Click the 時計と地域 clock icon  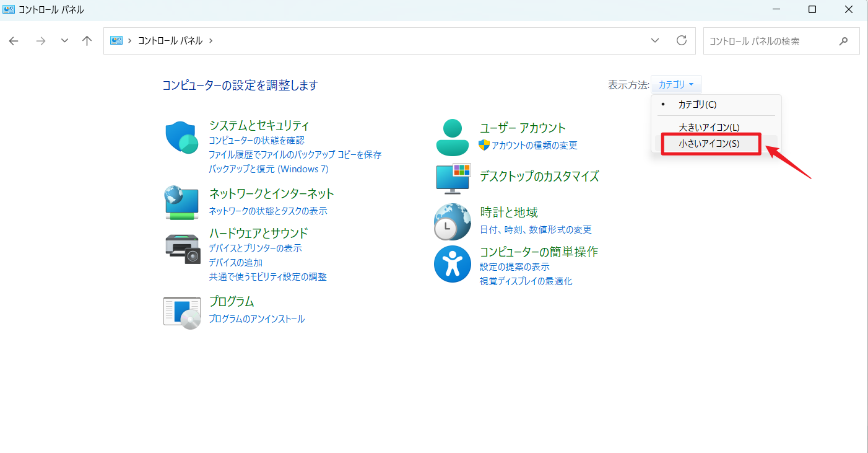pyautogui.click(x=453, y=221)
